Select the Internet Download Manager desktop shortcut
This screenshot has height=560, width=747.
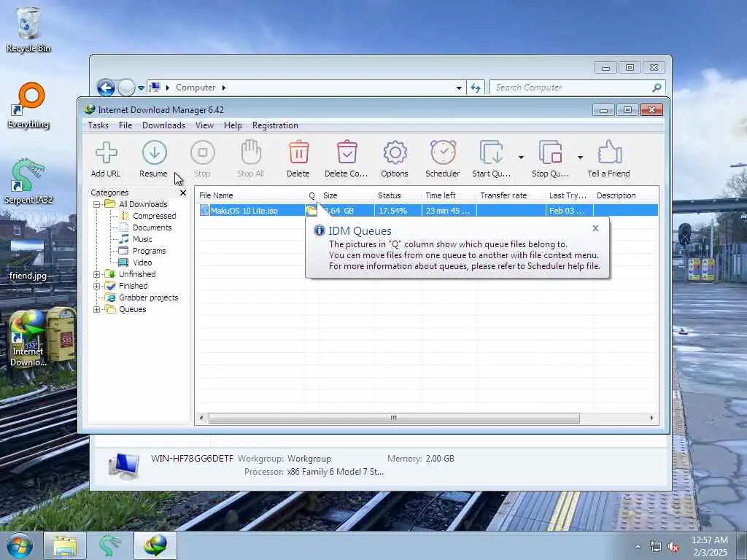pyautogui.click(x=28, y=338)
